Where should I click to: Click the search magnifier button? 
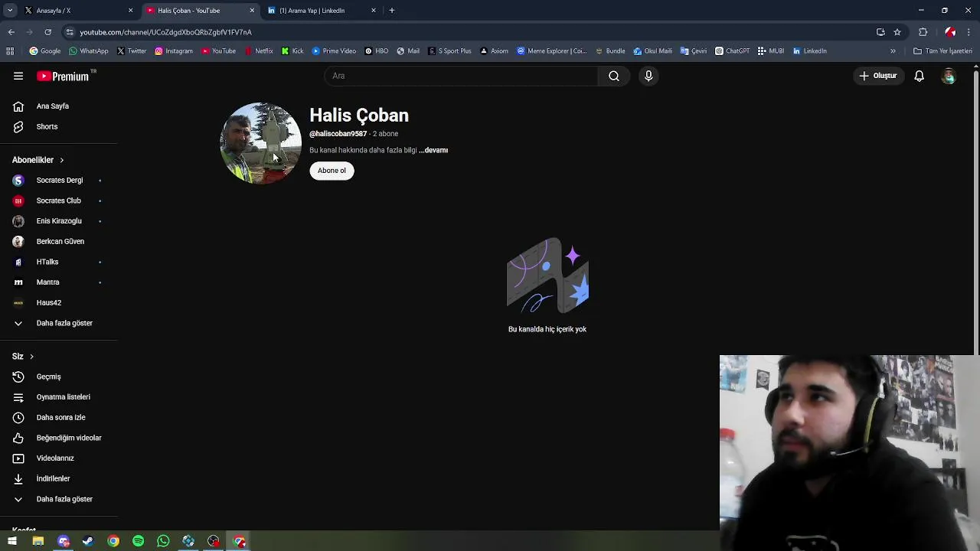coord(613,76)
